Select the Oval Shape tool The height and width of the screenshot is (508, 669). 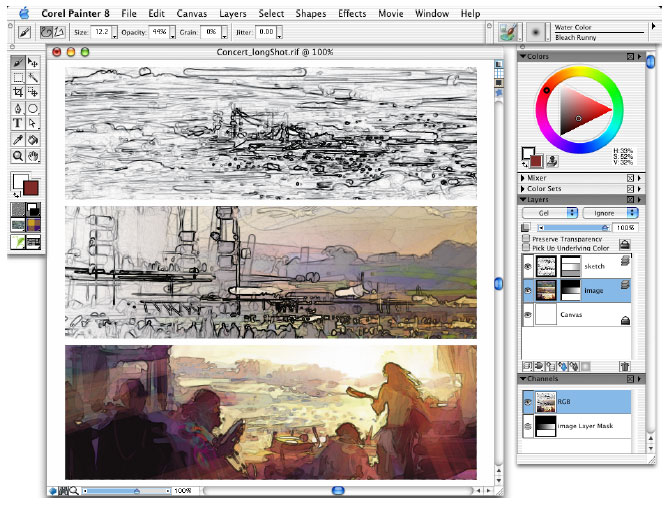coord(33,108)
